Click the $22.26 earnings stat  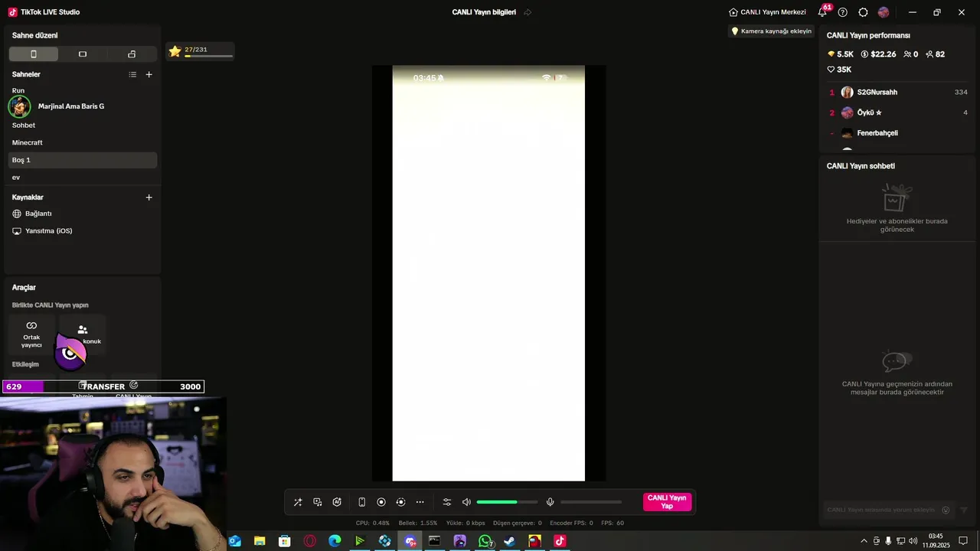coord(878,54)
